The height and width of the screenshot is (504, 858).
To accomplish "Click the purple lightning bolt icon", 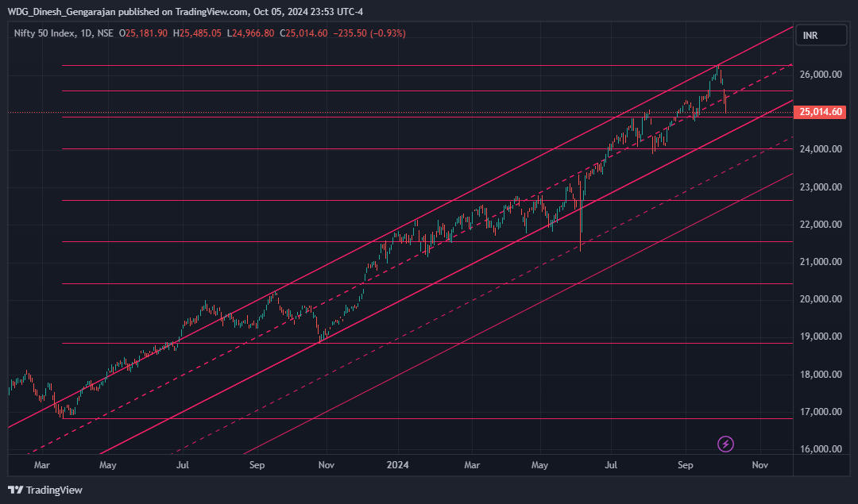I will pos(725,444).
